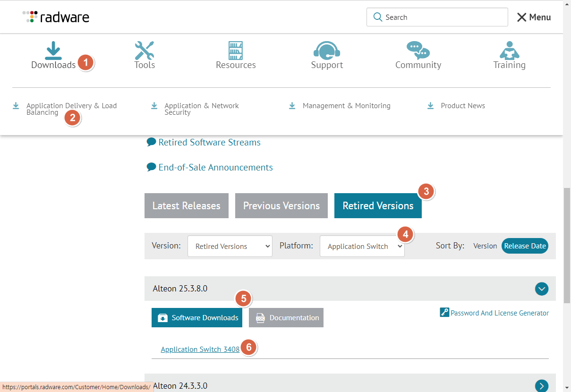Click speech bubble icon next to End-of-Sale Announcements
Viewport: 571px width, 392px height.
pyautogui.click(x=151, y=167)
